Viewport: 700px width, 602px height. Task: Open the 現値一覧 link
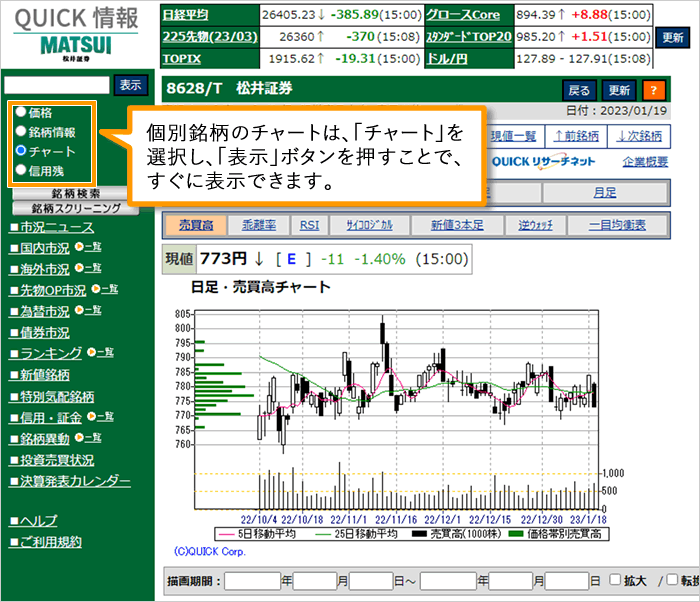tap(513, 136)
